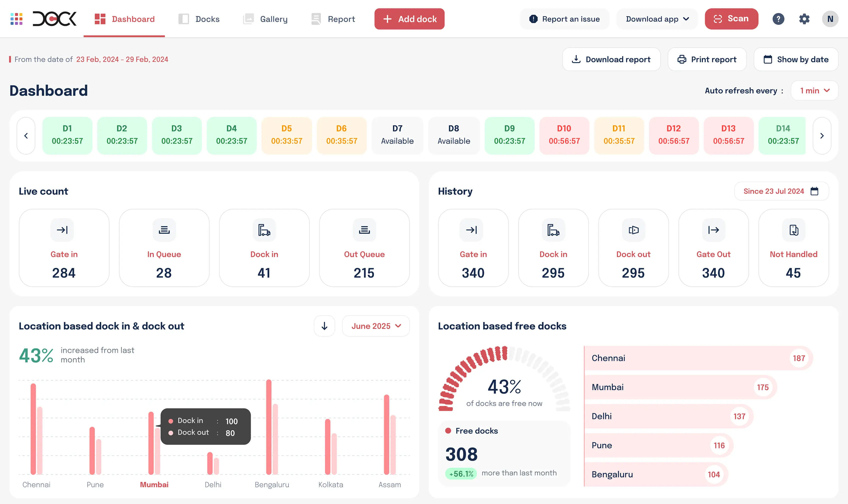This screenshot has height=504, width=848.
Task: Click the In Queue icon
Action: click(x=164, y=230)
